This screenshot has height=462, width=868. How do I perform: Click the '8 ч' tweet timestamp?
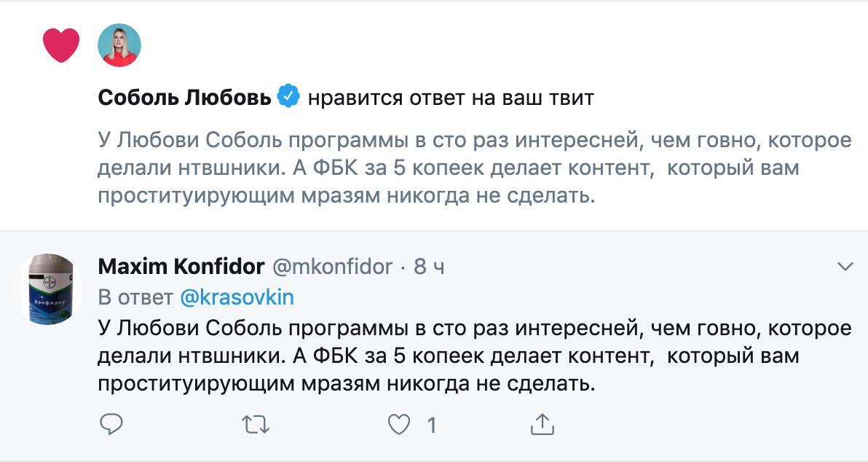[x=429, y=267]
